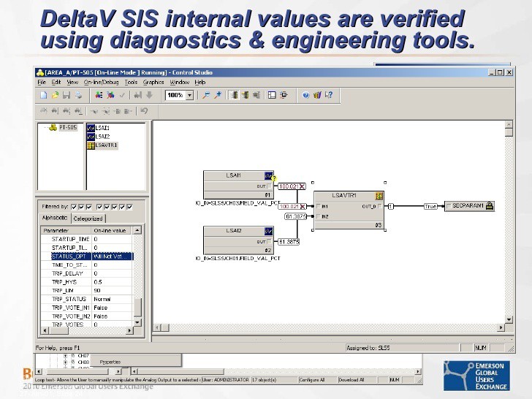Click the LSAVTR1 voter block icon

click(x=379, y=196)
